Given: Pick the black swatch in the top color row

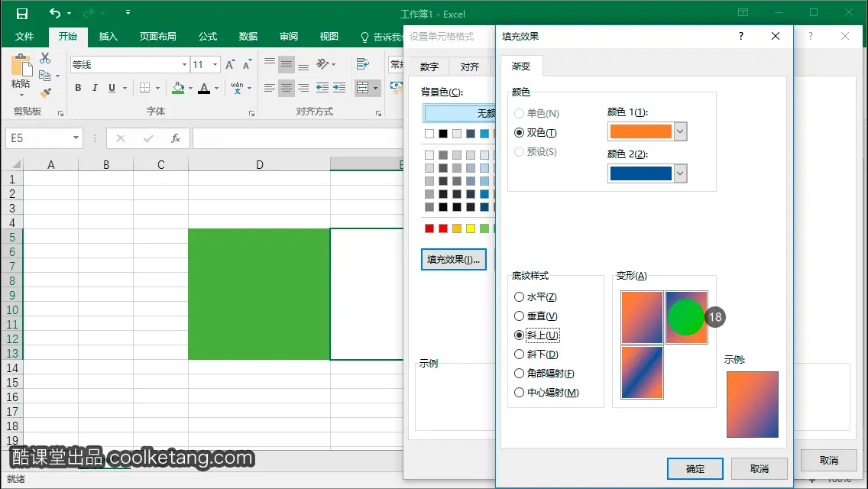Looking at the screenshot, I should 443,134.
